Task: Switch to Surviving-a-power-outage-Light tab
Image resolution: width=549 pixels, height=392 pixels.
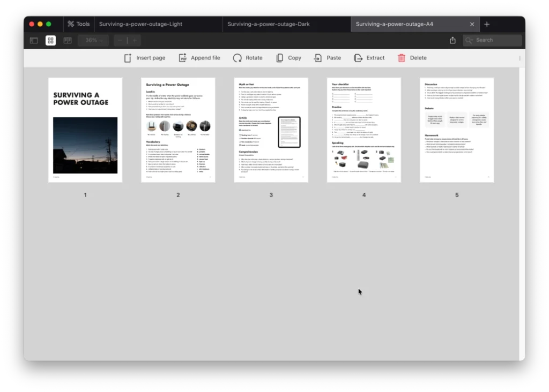Action: coord(140,24)
